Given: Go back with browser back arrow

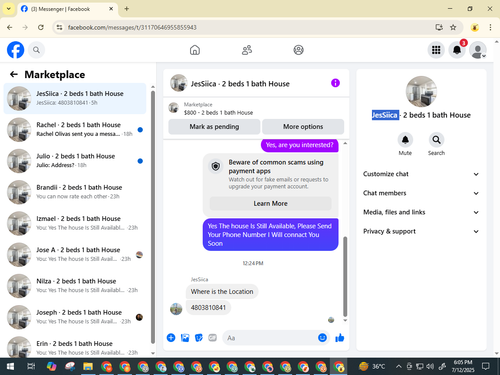Looking at the screenshot, I should (10, 27).
